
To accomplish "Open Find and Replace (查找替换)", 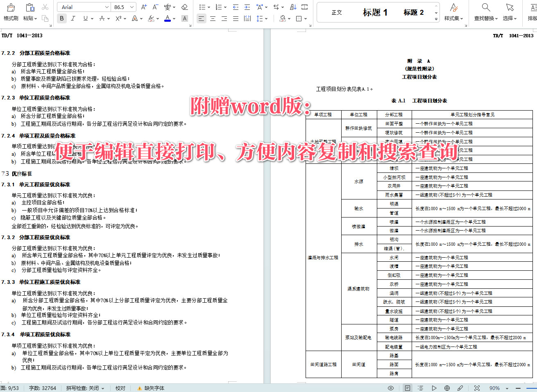I will point(485,12).
